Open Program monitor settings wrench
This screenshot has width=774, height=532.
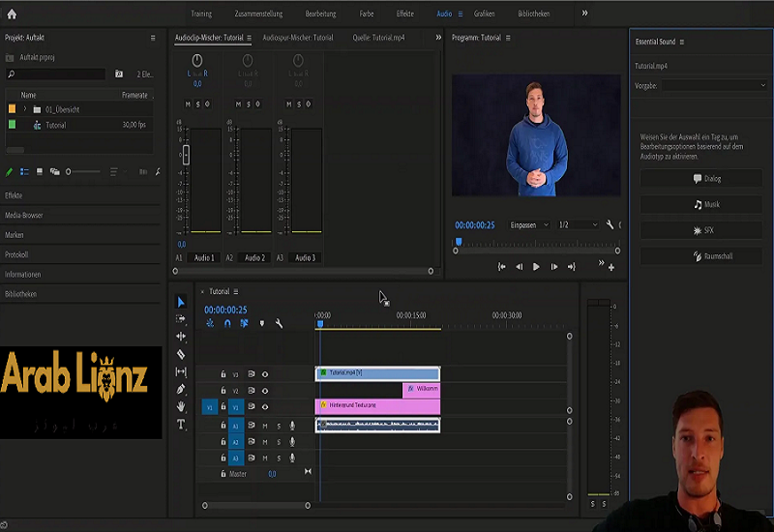tap(610, 225)
